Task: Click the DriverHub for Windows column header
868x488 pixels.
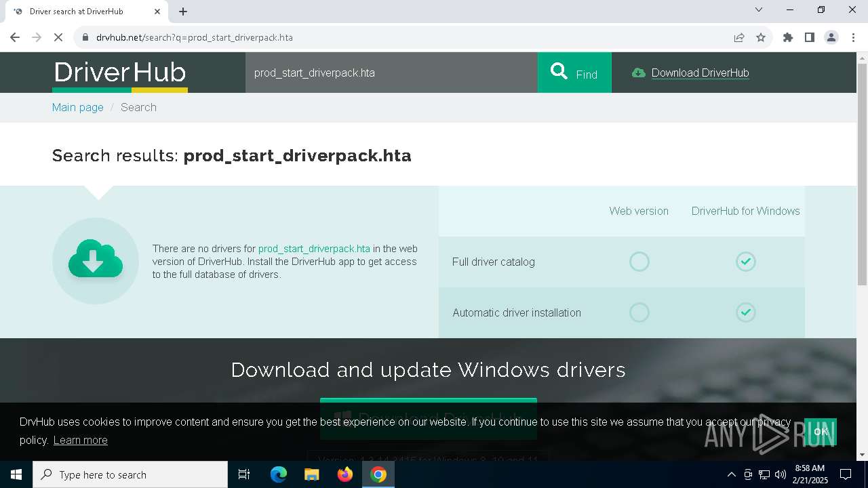Action: coord(745,211)
